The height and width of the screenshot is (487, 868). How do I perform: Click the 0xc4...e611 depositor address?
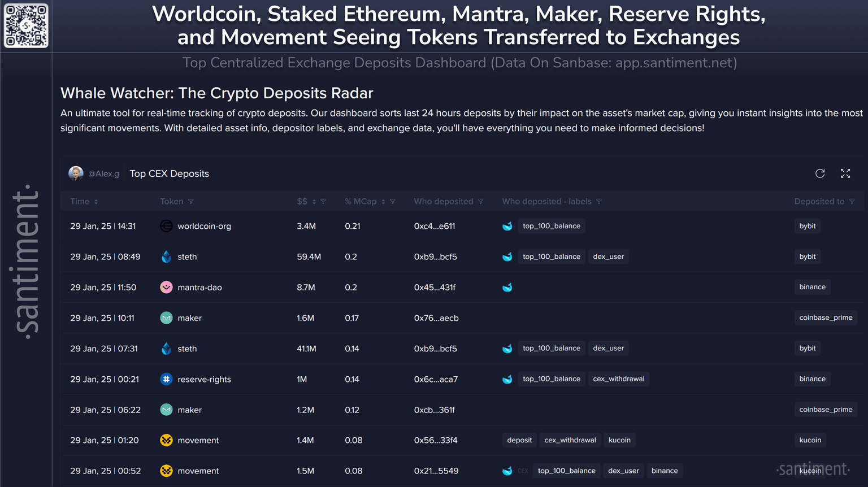435,226
